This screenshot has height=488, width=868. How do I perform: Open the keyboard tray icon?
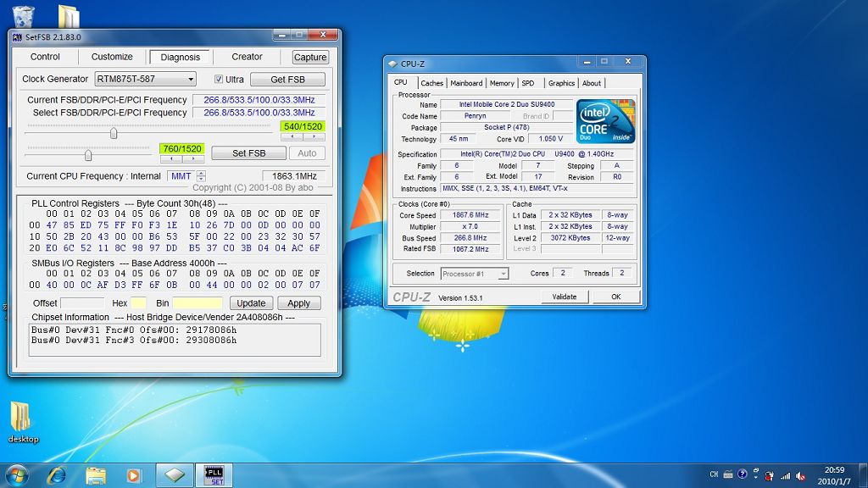[728, 474]
